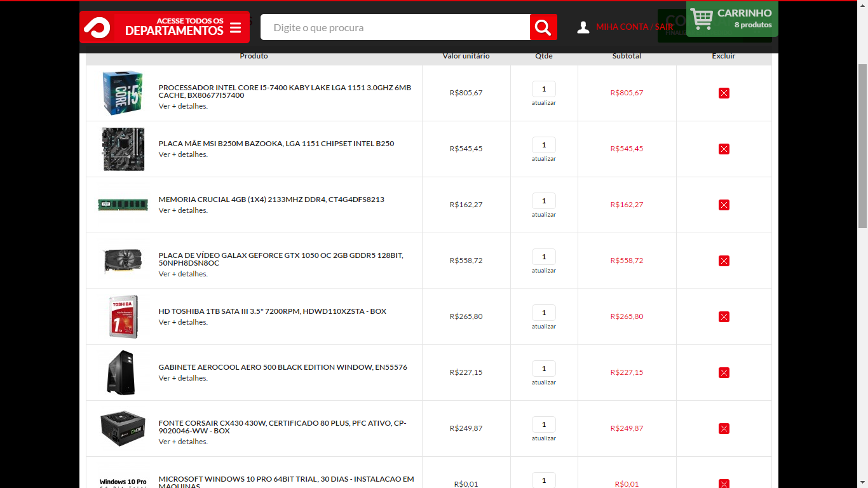Remove the Crucial 4GB memory item
Image resolution: width=868 pixels, height=488 pixels.
point(724,205)
